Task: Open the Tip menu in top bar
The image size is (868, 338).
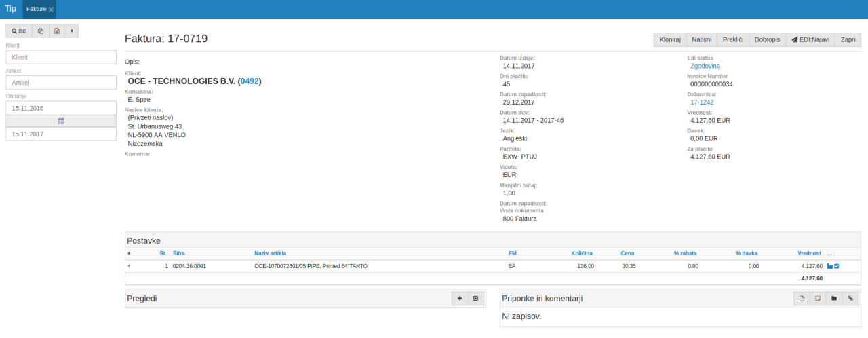Action: (11, 9)
